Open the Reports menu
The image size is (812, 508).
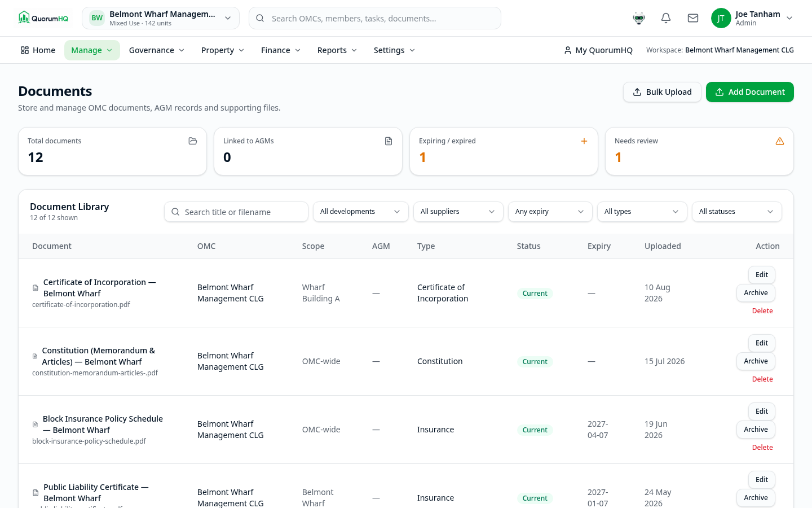(x=337, y=50)
